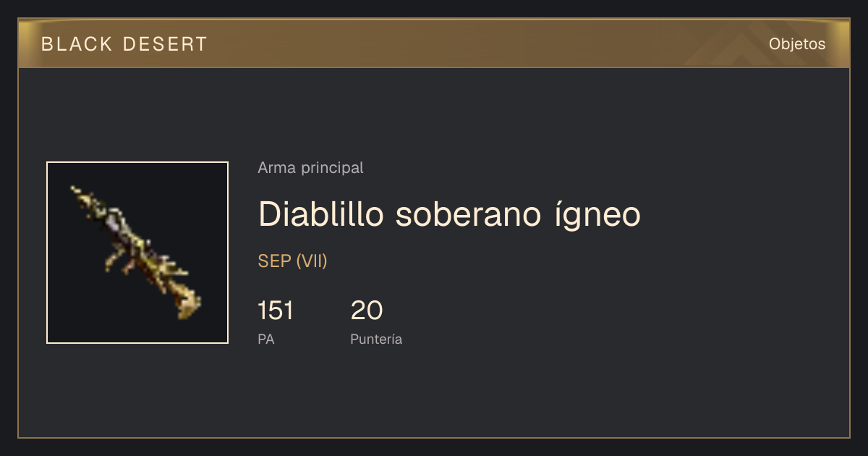The image size is (868, 456).
Task: Select the item name Diablillo soberano ígneo
Action: [x=449, y=215]
